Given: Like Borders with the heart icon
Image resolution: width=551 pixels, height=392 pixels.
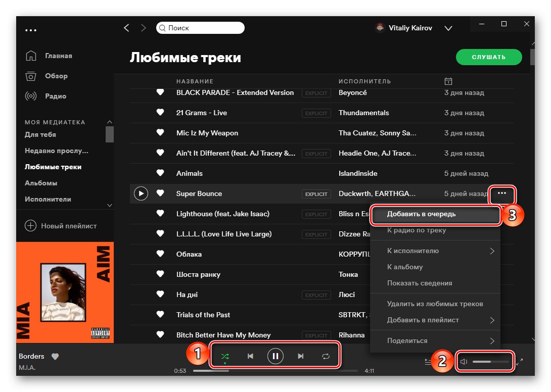Looking at the screenshot, I should [x=55, y=357].
